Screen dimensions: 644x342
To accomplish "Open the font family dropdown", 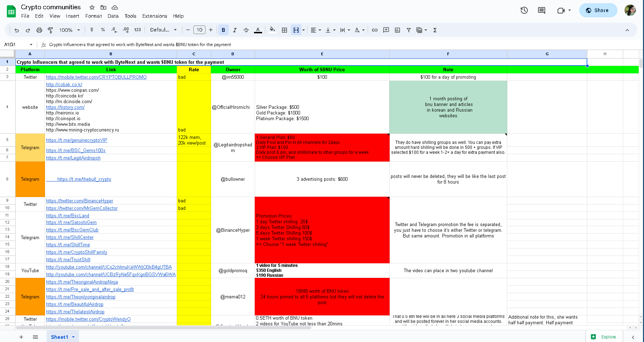I will pos(163,30).
